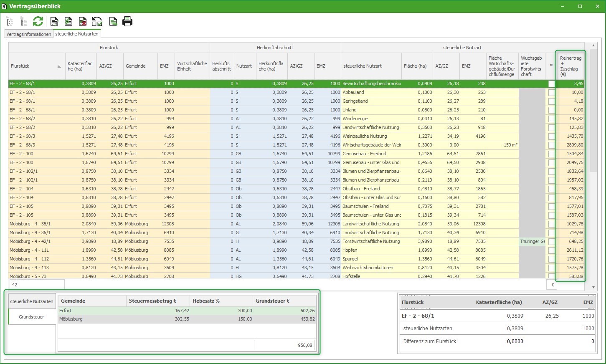
Task: Click the undo selection checkbox icon
Action: pyautogui.click(x=97, y=21)
